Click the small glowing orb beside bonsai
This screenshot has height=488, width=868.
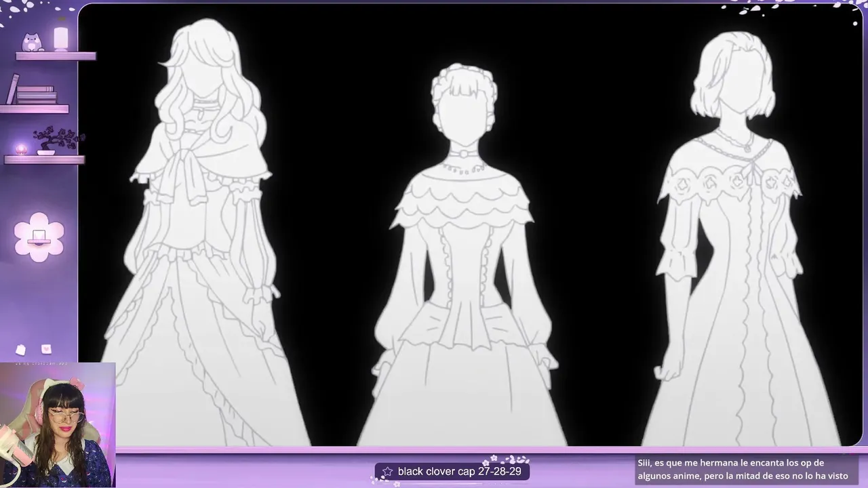tap(21, 149)
